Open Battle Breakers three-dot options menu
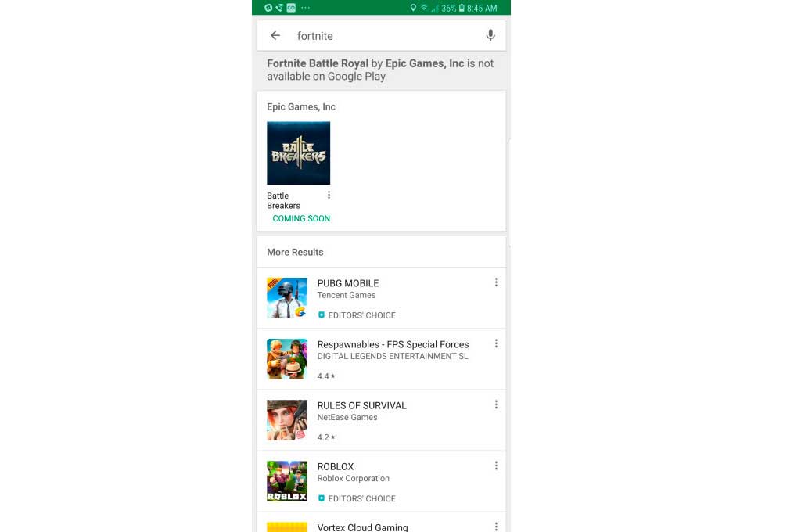The height and width of the screenshot is (532, 794). click(329, 195)
